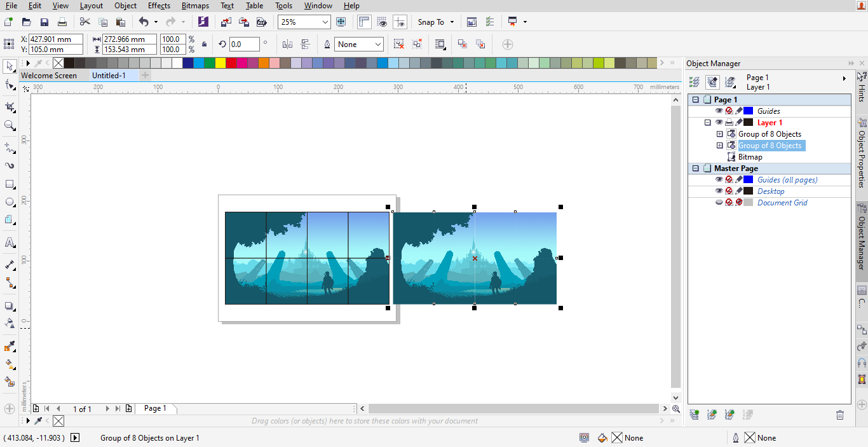868x447 pixels.
Task: Toggle printing for Layer 1
Action: (729, 122)
